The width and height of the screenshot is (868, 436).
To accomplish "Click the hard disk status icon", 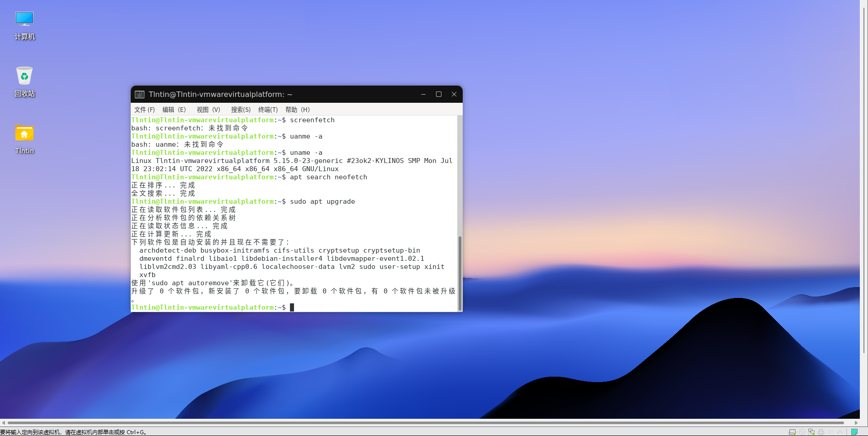I will [x=792, y=432].
